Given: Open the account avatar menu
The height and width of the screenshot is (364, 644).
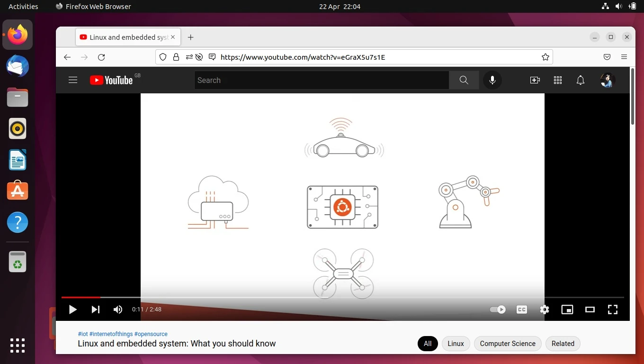Looking at the screenshot, I should [608, 80].
